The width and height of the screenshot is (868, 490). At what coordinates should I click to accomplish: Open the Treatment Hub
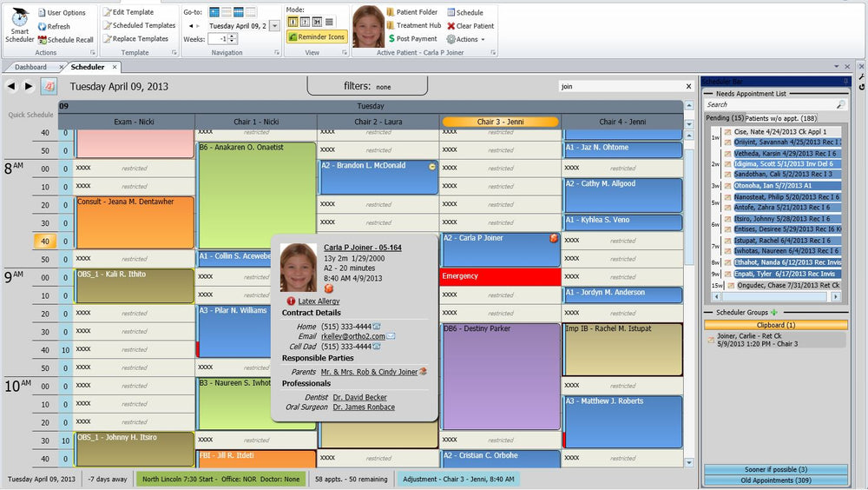click(413, 25)
